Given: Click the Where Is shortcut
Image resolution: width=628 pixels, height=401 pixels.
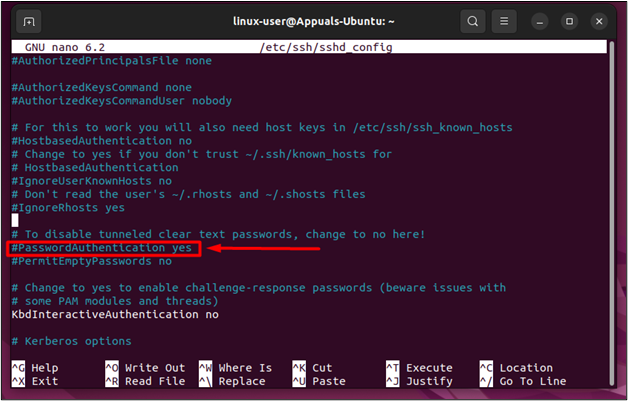Looking at the screenshot, I should coord(244,368).
